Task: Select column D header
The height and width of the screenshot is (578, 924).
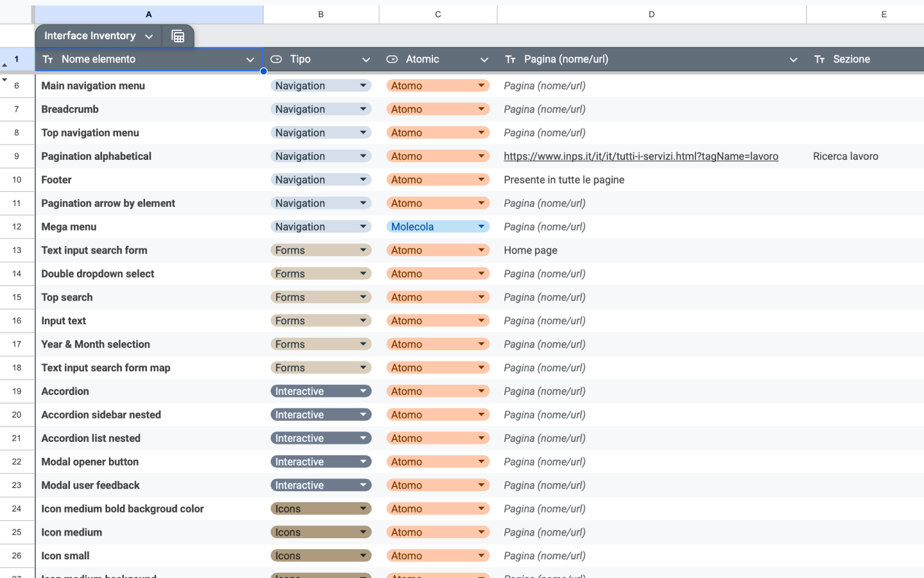Action: coord(652,14)
